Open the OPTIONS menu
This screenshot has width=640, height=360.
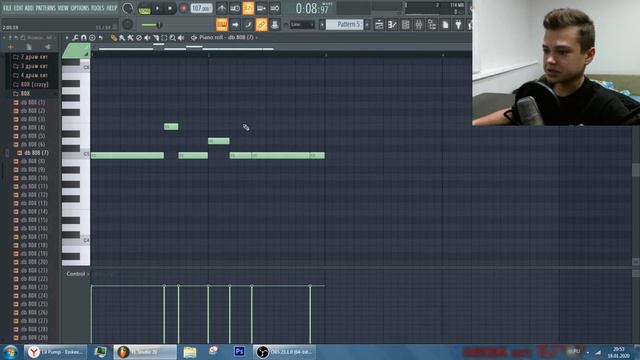click(x=80, y=8)
